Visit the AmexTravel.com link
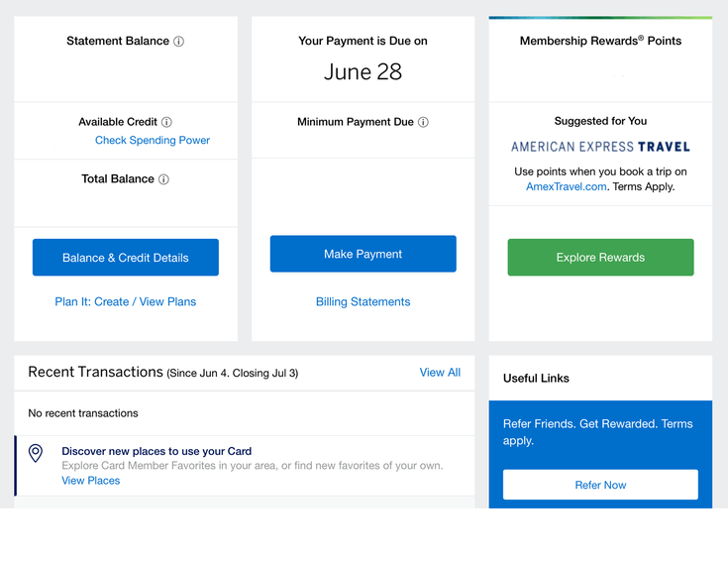The image size is (728, 562). (566, 186)
